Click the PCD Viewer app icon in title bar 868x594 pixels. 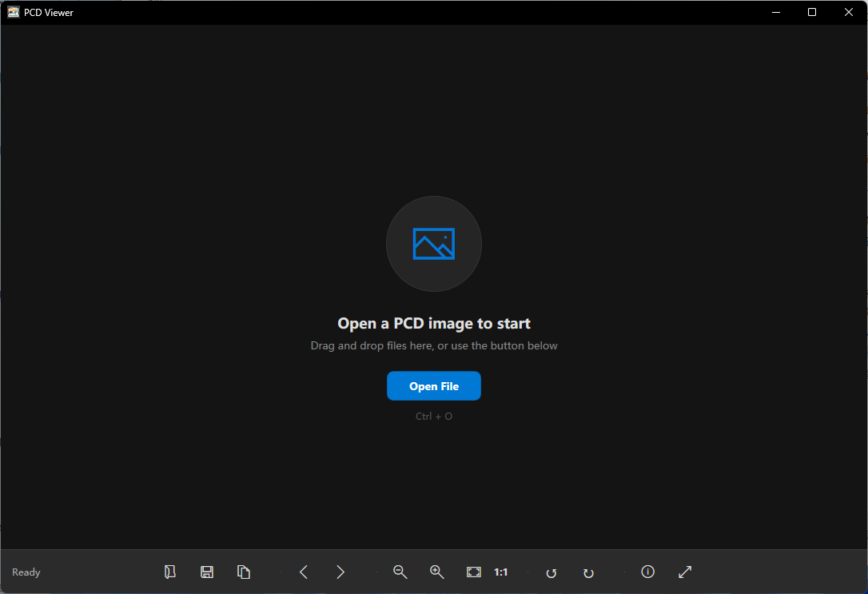[x=14, y=12]
